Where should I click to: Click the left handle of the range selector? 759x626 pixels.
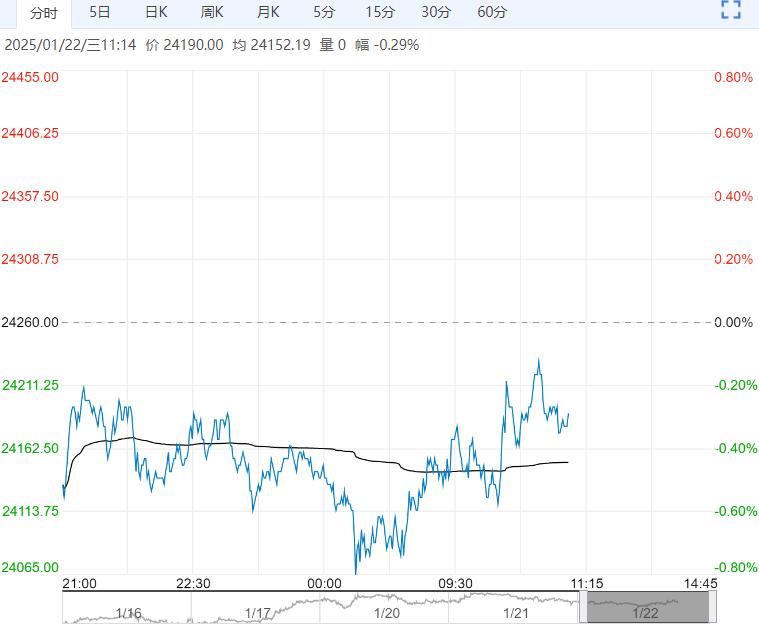[586, 606]
